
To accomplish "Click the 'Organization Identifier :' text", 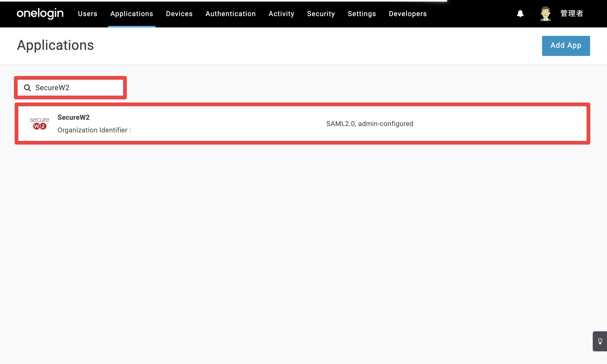I will pos(94,130).
